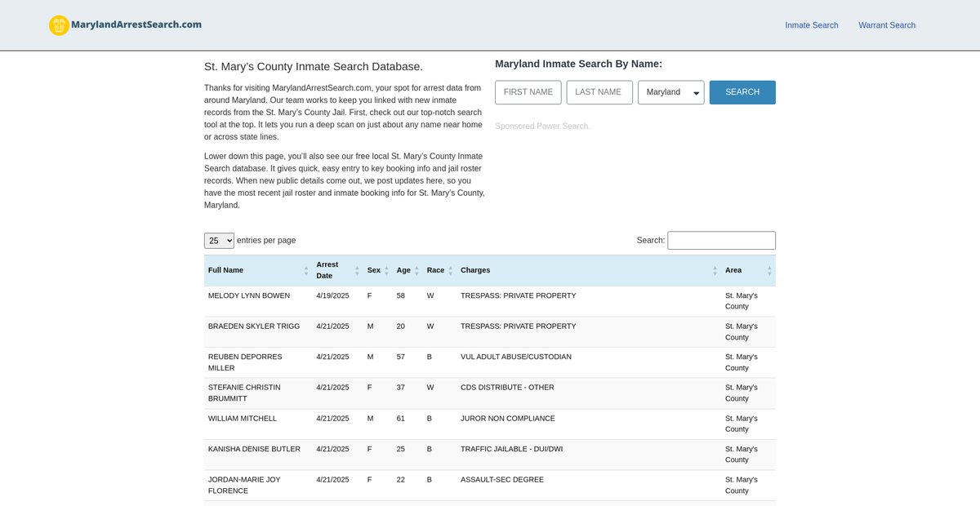Sort by Arrest Date column arrows
The width and height of the screenshot is (980, 506).
357,270
